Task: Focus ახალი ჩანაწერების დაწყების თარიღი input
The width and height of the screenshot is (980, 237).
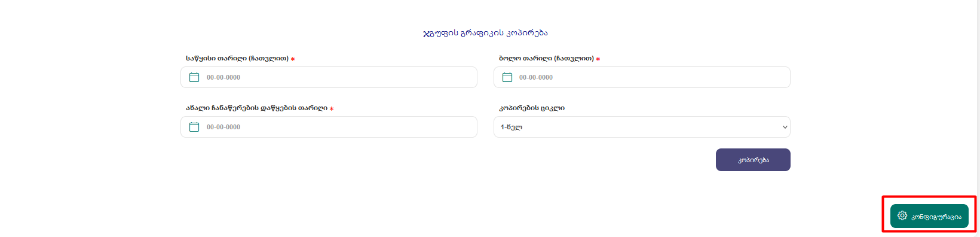Action: [329, 127]
